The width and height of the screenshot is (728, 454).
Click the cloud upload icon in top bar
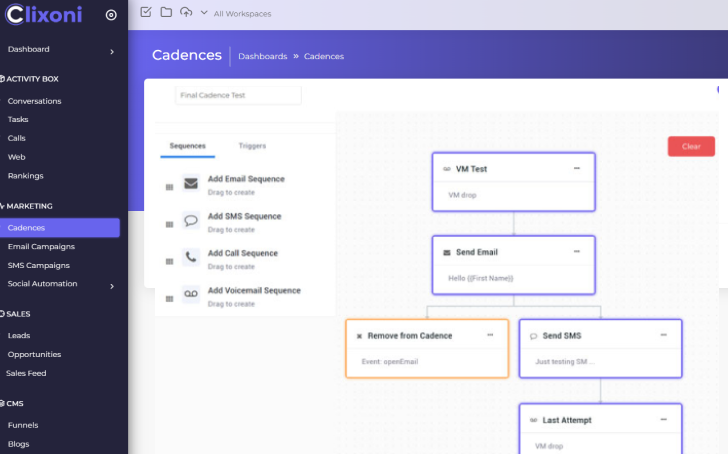pyautogui.click(x=186, y=13)
